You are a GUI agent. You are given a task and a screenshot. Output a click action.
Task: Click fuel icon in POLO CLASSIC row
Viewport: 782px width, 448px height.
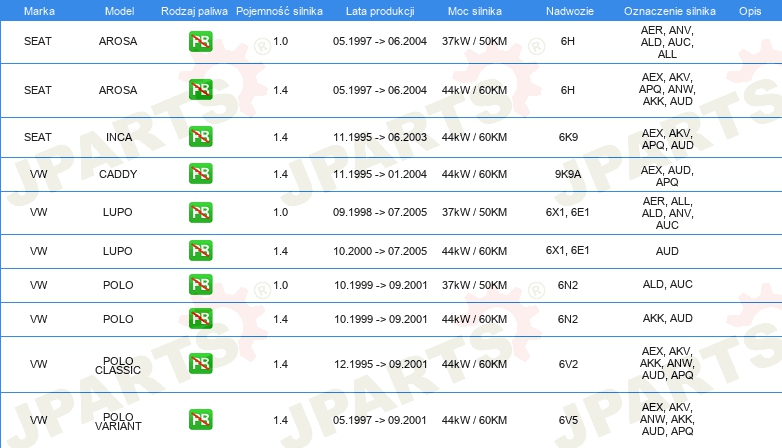coord(200,363)
